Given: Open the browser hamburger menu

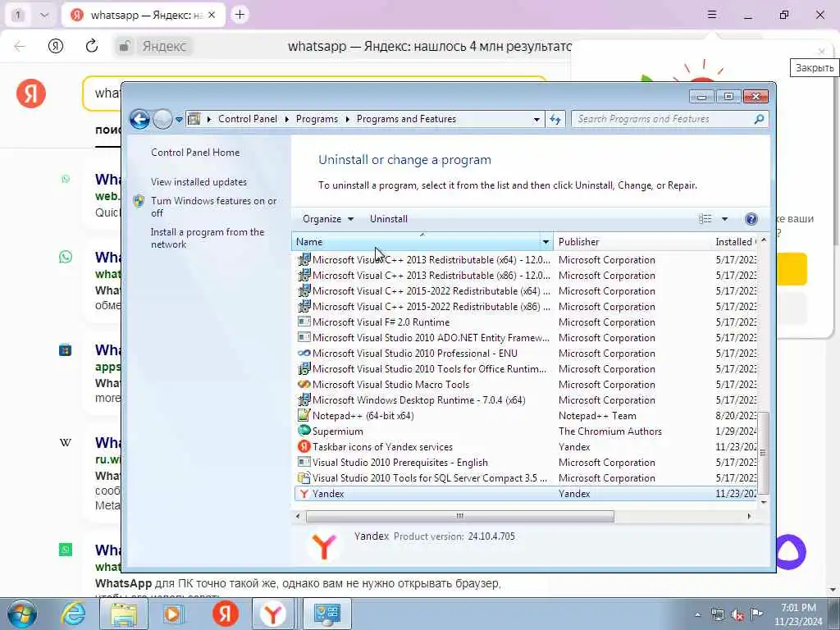Looking at the screenshot, I should (711, 15).
